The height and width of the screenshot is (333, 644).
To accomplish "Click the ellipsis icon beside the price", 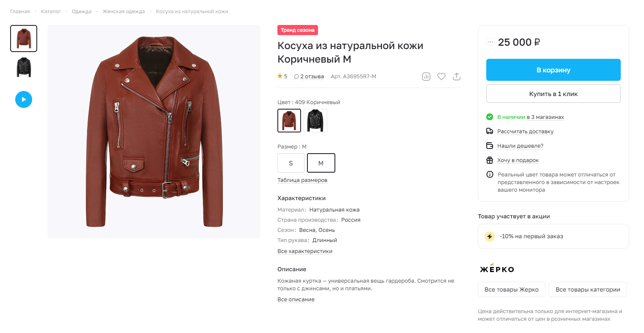I will [x=491, y=42].
